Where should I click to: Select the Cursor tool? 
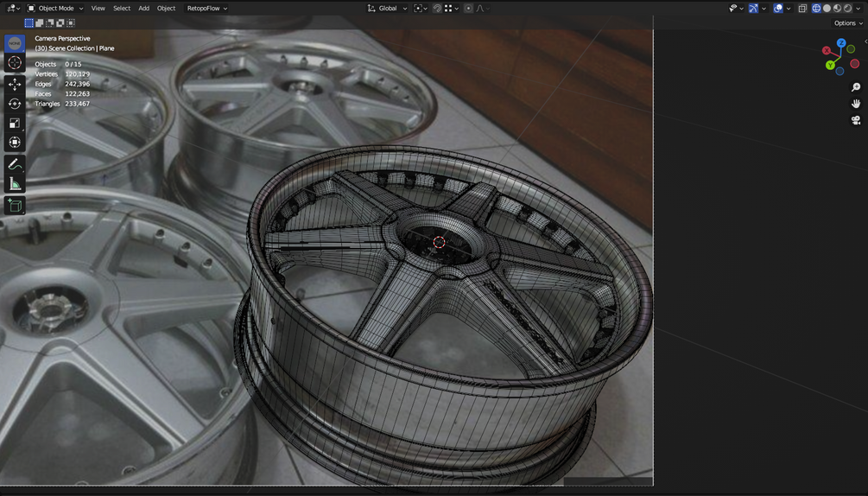pyautogui.click(x=15, y=62)
